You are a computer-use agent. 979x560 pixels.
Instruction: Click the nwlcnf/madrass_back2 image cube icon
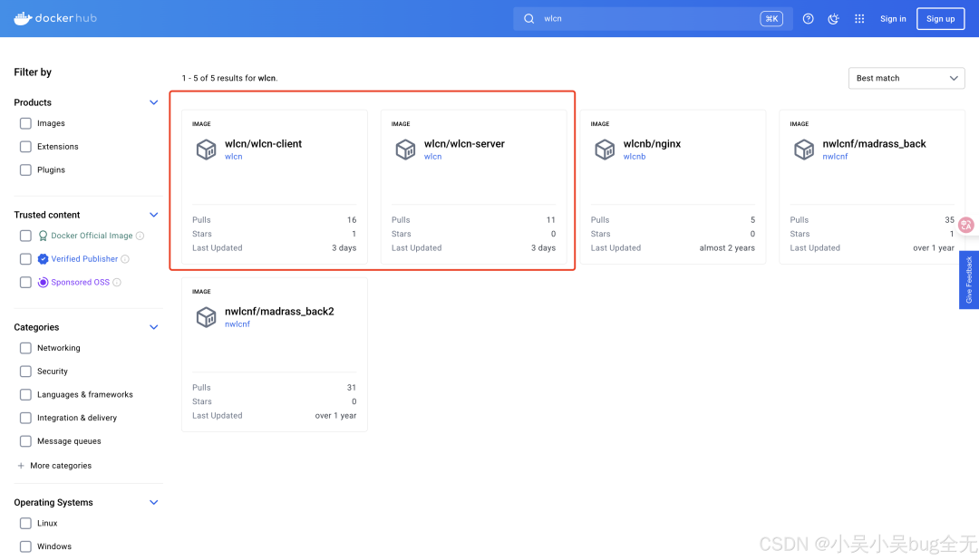click(206, 317)
